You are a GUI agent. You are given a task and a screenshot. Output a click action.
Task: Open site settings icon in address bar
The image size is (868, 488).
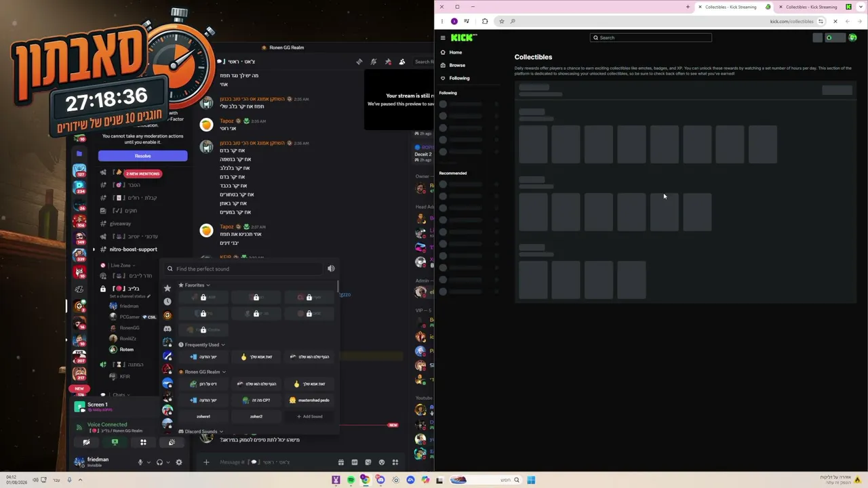click(821, 21)
